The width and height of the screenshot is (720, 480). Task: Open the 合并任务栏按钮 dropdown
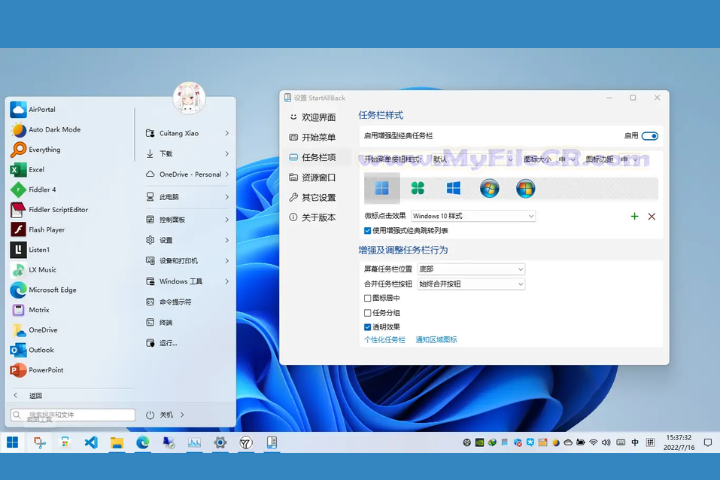click(471, 284)
